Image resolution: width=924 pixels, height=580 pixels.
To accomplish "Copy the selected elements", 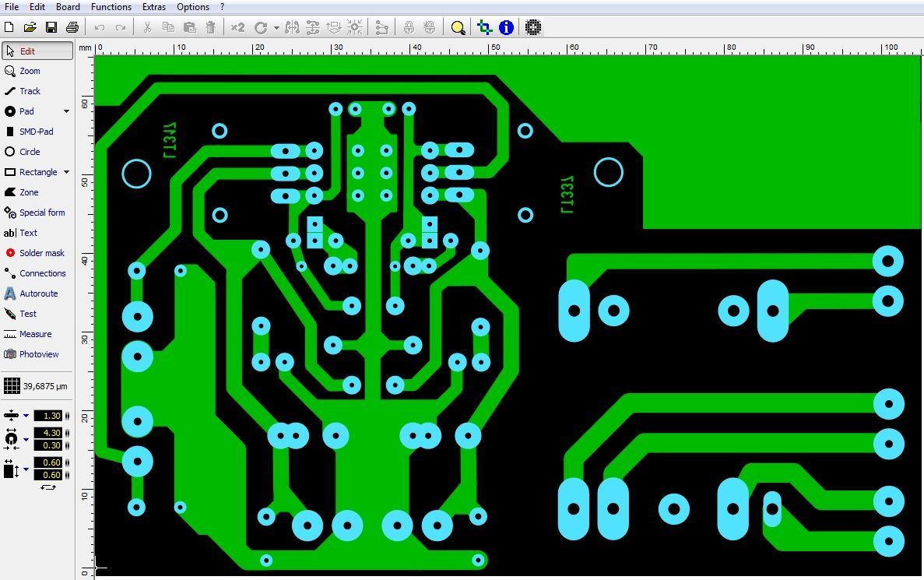I will click(169, 27).
